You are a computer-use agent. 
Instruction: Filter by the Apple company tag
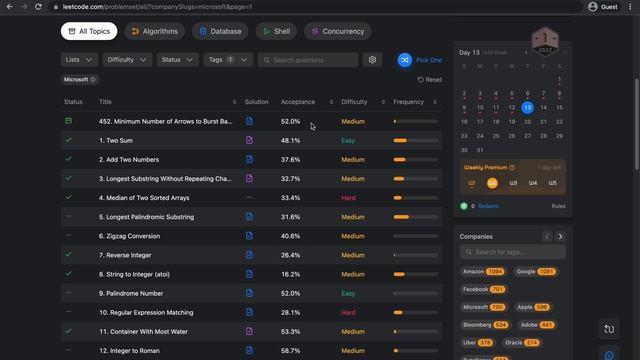pos(532,307)
